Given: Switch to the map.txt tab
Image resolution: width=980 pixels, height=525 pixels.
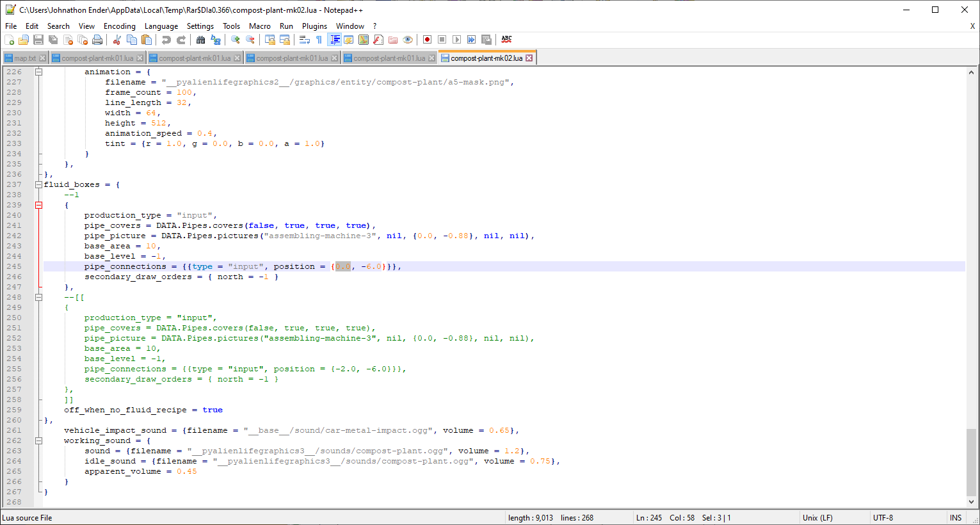Looking at the screenshot, I should coord(25,58).
